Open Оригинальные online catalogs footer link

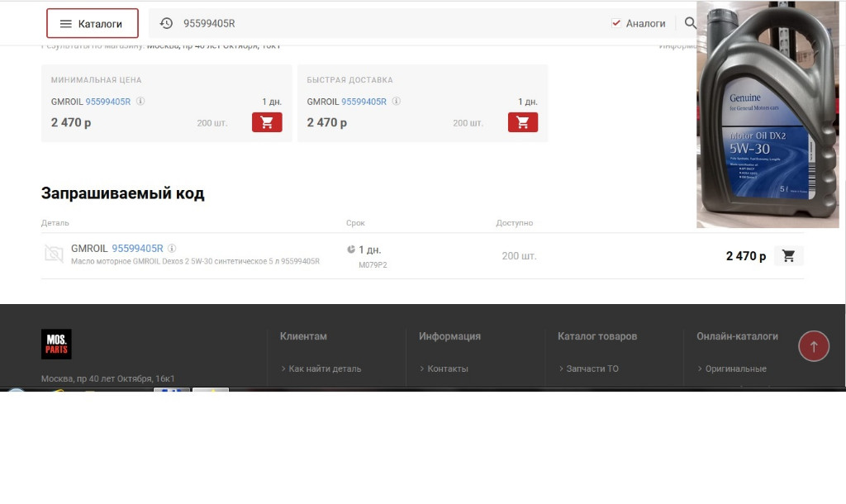[736, 369]
